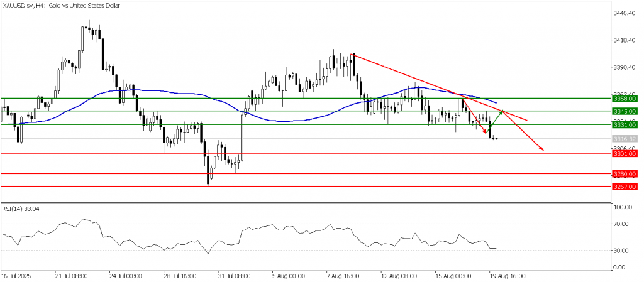Screen dimensions: 644x282
Task: Click the 16 Jul 2025 date label
Action: 15,276
